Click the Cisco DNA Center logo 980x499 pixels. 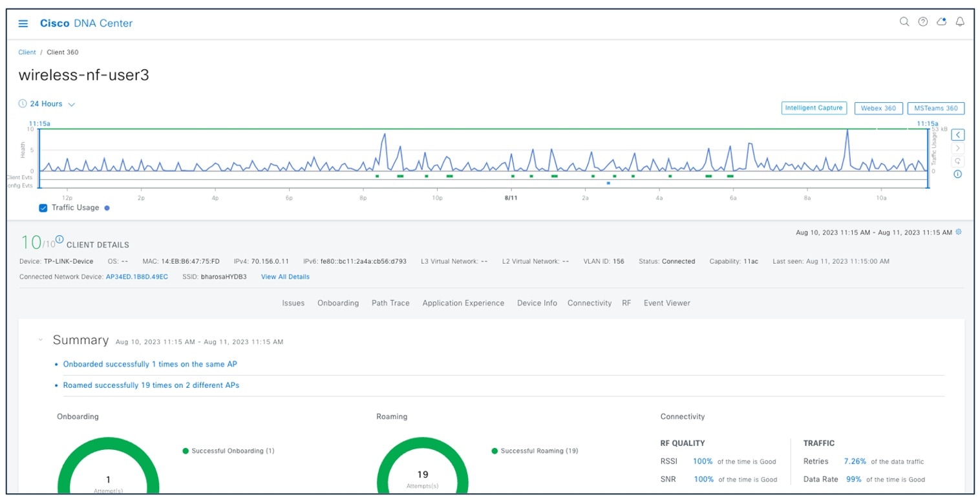[86, 23]
